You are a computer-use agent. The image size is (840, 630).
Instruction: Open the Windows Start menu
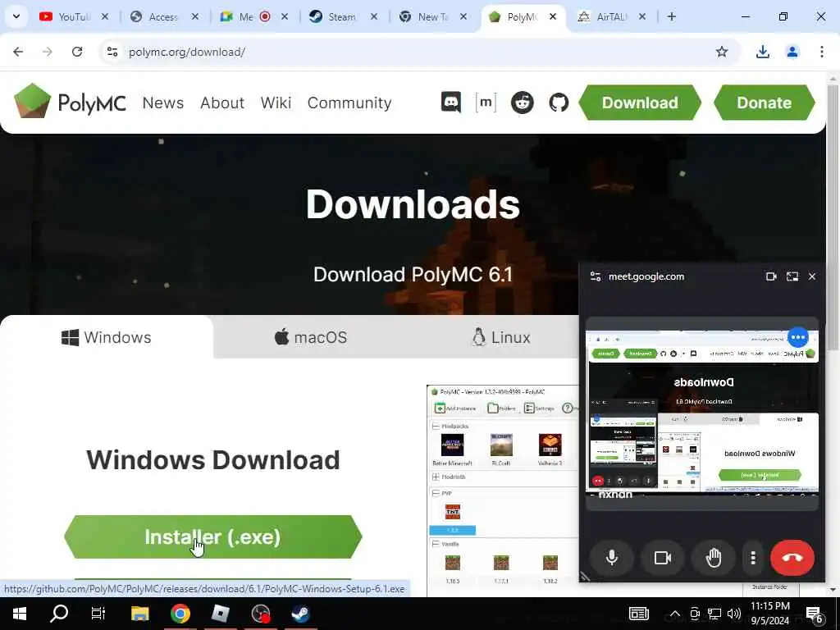(20, 614)
